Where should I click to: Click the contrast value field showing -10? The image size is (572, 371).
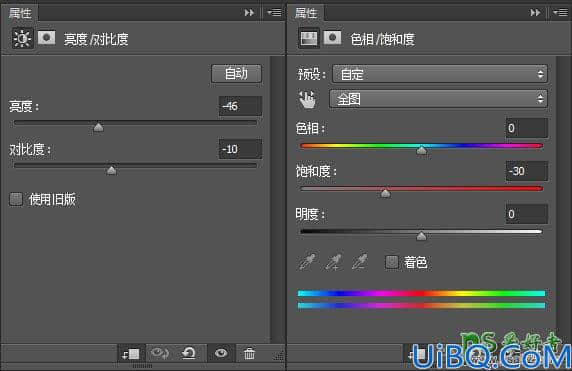(240, 149)
